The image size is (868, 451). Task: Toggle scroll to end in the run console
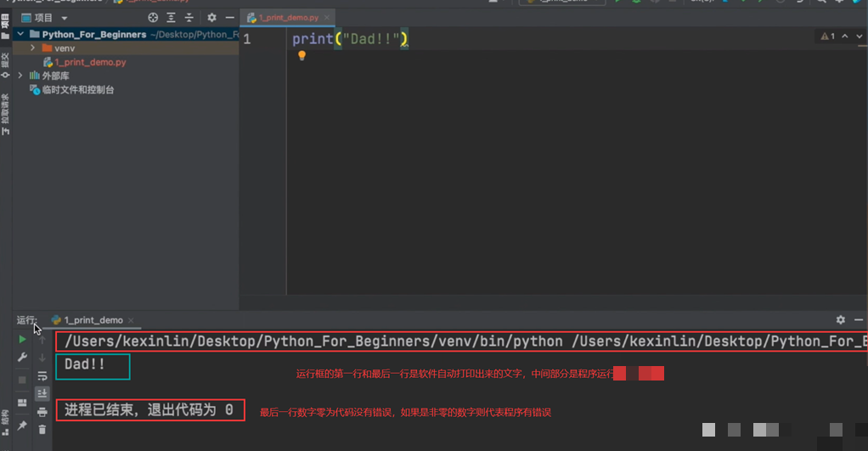tap(42, 393)
